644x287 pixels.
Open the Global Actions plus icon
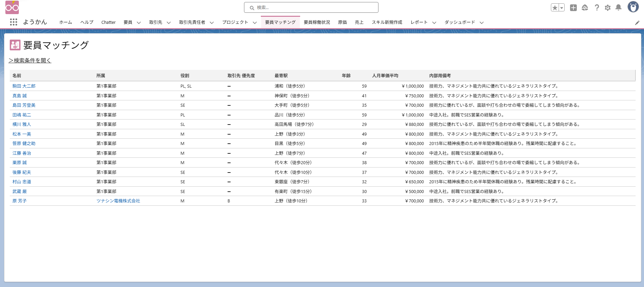pyautogui.click(x=573, y=8)
